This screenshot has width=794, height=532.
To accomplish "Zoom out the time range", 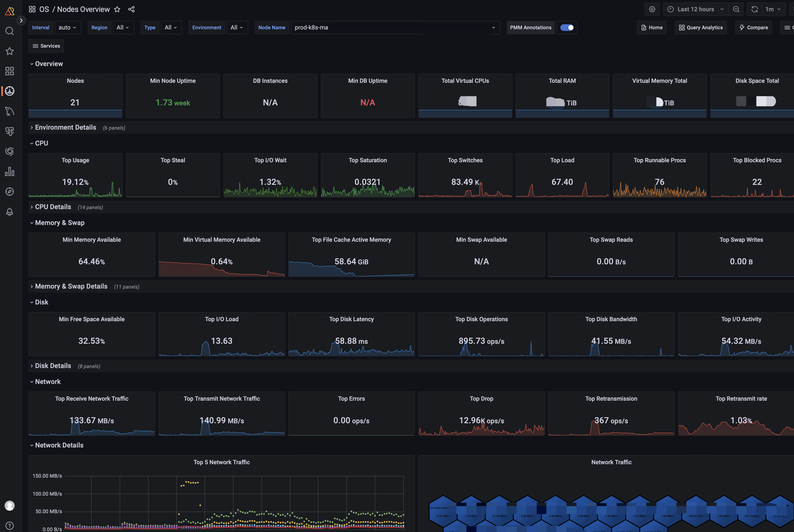I will pos(736,9).
